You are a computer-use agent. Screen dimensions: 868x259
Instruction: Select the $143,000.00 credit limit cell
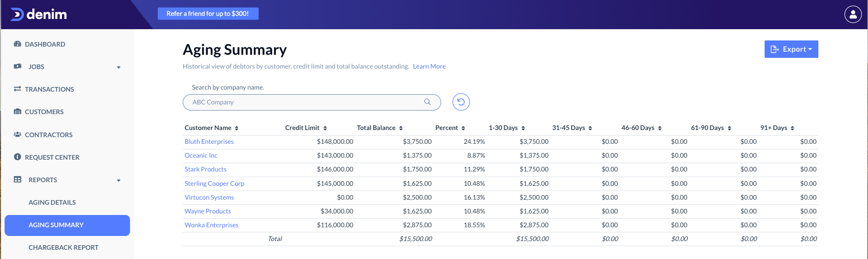click(x=335, y=156)
